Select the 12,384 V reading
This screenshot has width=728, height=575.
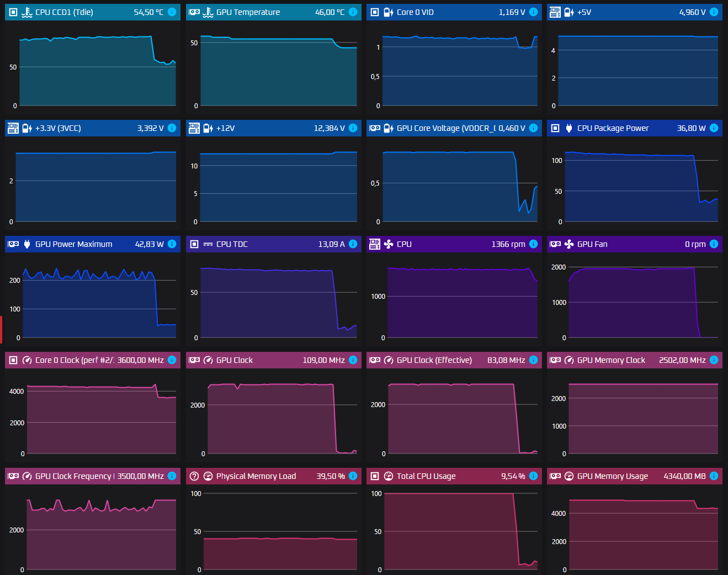330,128
